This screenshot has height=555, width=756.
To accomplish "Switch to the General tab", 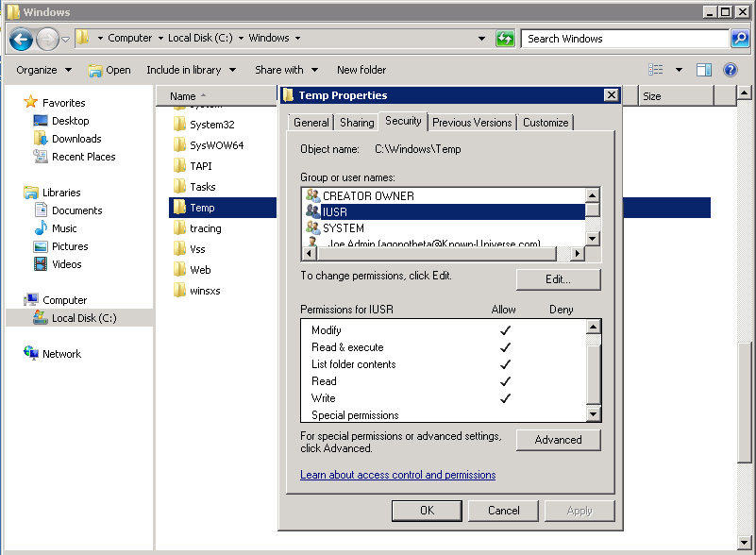I will click(311, 123).
